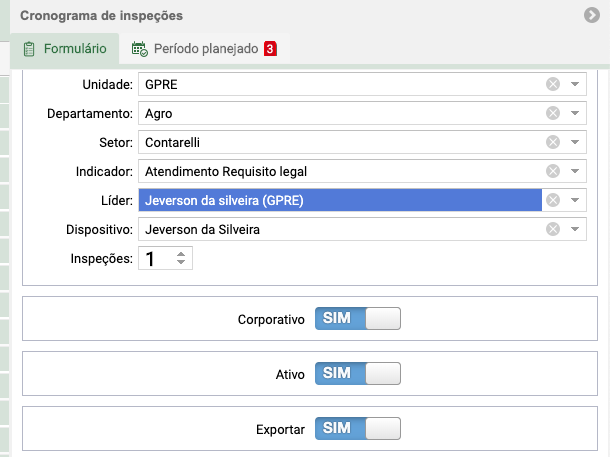Image resolution: width=610 pixels, height=457 pixels.
Task: Increase the Inspeções count
Action: click(x=181, y=254)
